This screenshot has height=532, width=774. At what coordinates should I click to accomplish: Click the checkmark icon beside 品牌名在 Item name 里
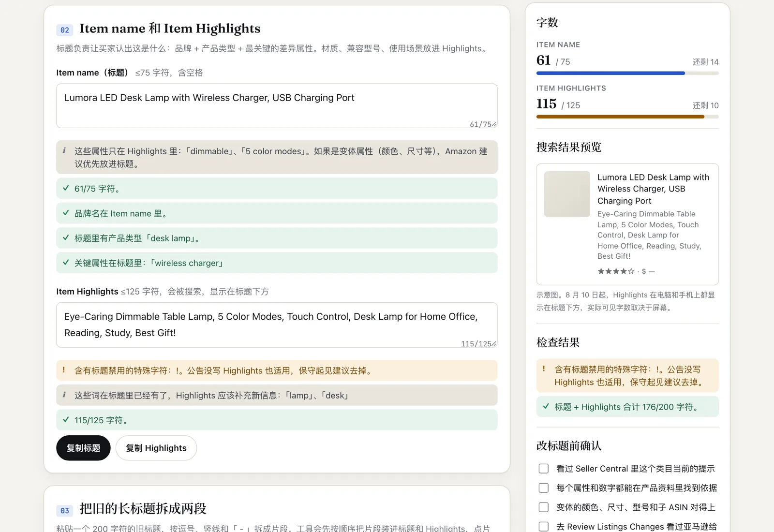point(66,213)
